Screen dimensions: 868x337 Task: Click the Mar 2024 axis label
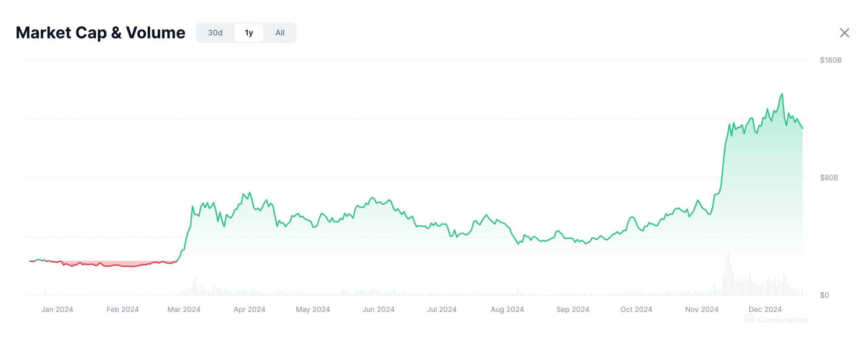[184, 309]
